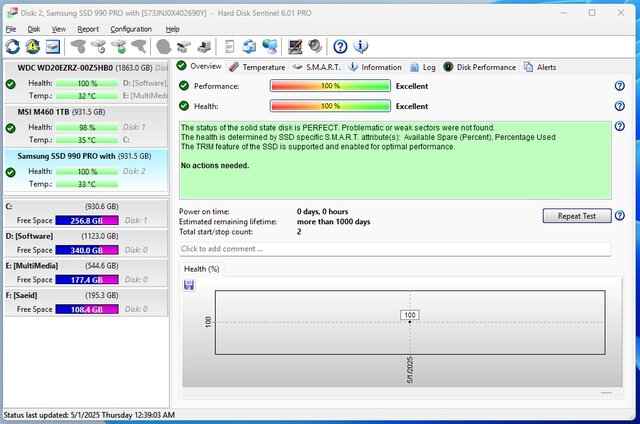Switch to the S.M.A.R.T. tab
The image size is (640, 424).
point(316,67)
